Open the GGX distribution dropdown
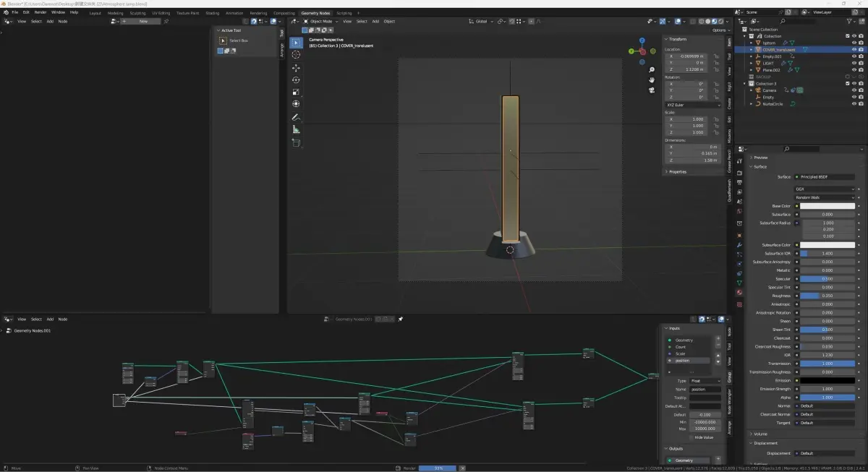The image size is (868, 472). click(825, 189)
